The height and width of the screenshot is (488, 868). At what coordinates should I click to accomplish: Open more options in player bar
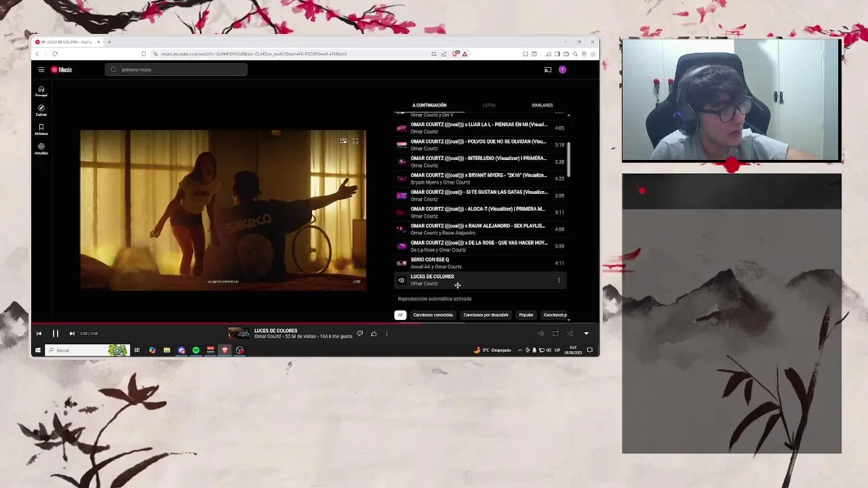point(387,333)
